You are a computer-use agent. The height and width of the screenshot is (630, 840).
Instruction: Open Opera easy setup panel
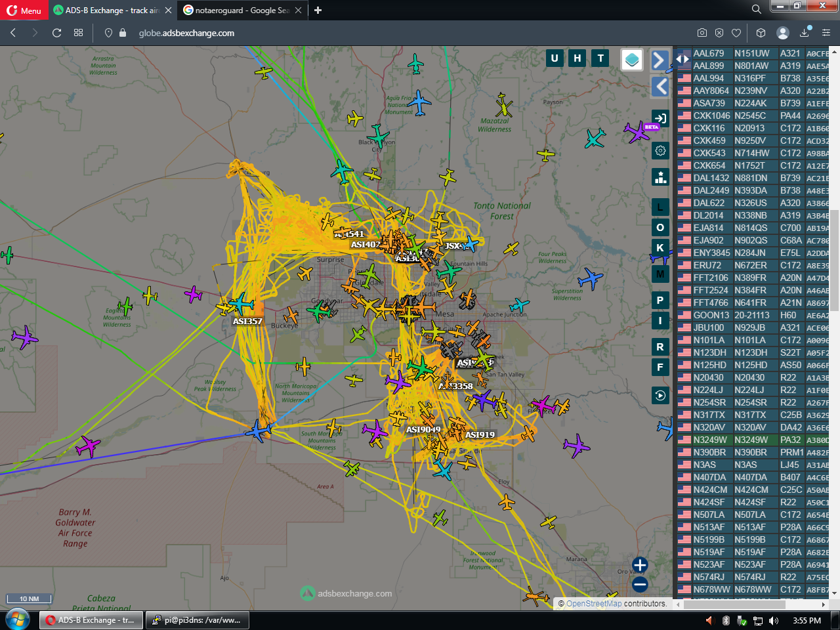click(x=826, y=33)
